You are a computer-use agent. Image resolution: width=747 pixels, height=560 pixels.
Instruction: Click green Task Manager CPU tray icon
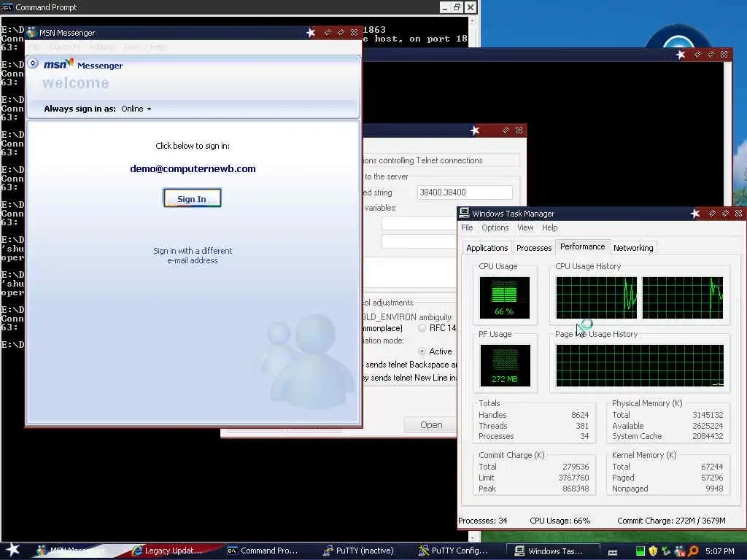[x=640, y=551]
